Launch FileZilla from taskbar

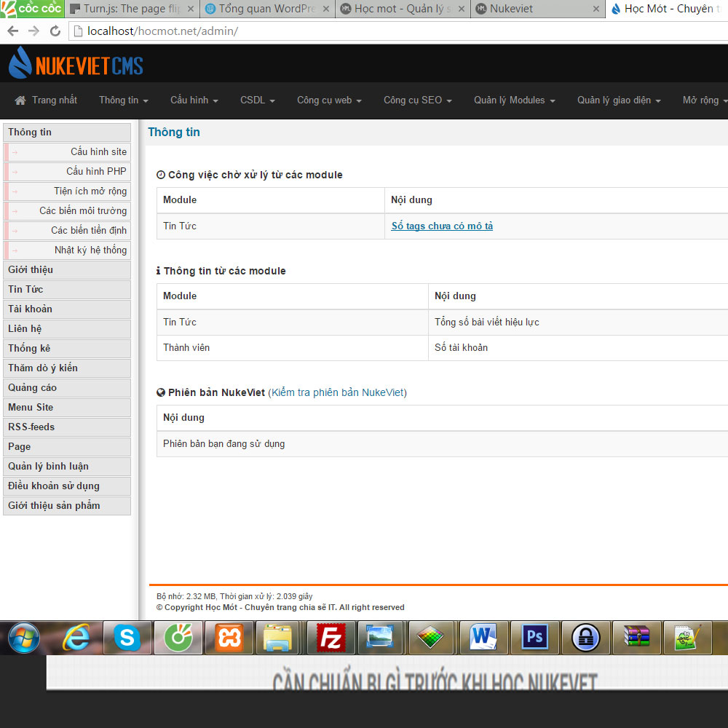coord(331,638)
